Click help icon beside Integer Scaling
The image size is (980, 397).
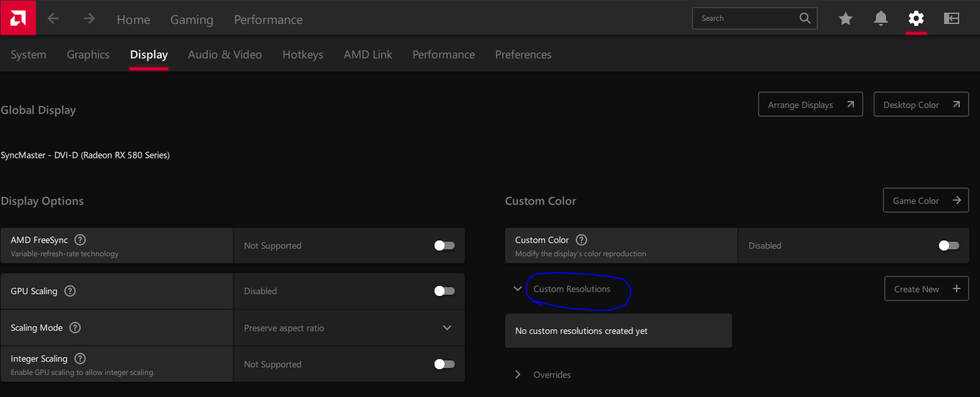(x=80, y=358)
